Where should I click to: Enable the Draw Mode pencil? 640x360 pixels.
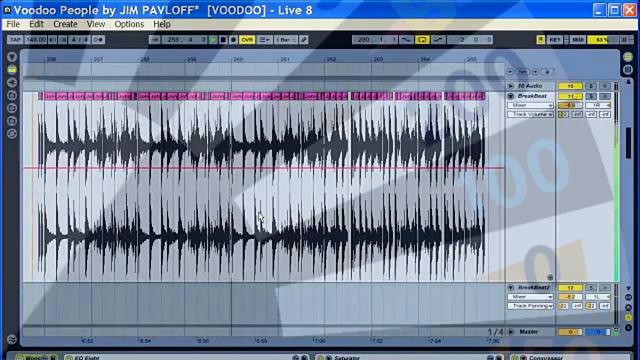click(x=304, y=40)
